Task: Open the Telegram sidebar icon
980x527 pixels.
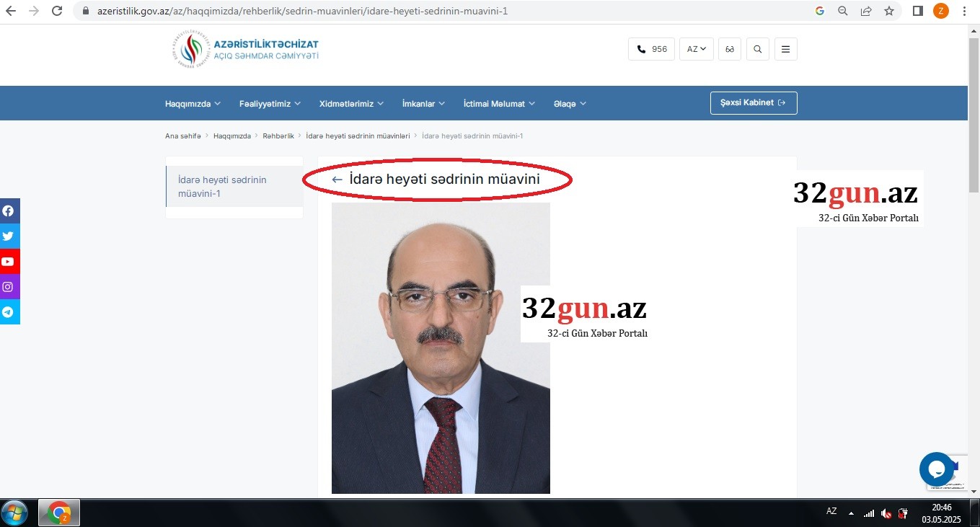Action: pyautogui.click(x=9, y=312)
